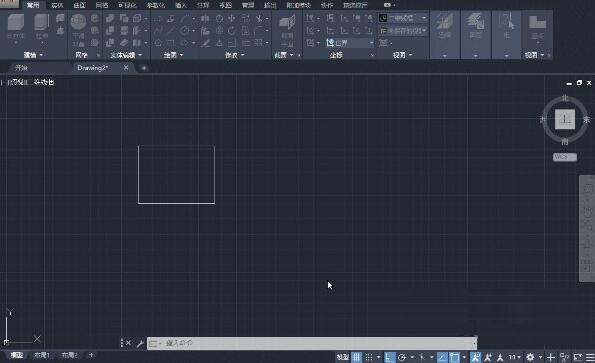The width and height of the screenshot is (595, 363).
Task: Select the Box solid tool in Modeling panel
Action: tap(16, 23)
